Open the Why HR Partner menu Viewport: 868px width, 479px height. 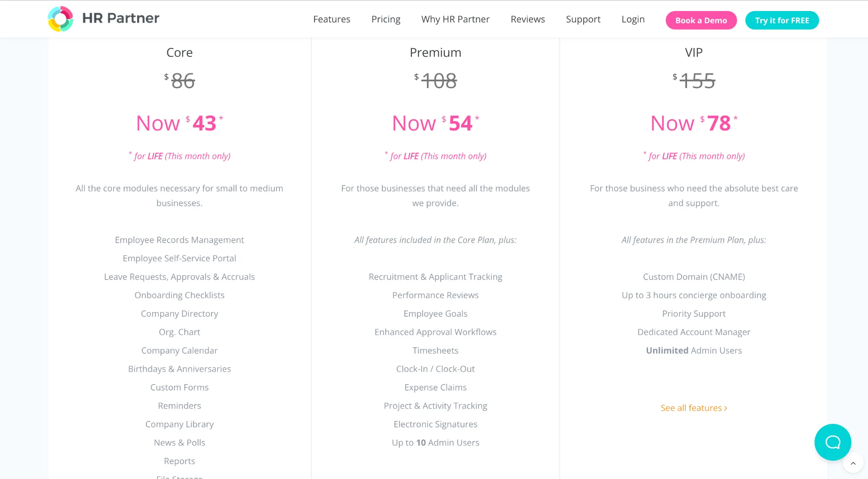pyautogui.click(x=455, y=19)
